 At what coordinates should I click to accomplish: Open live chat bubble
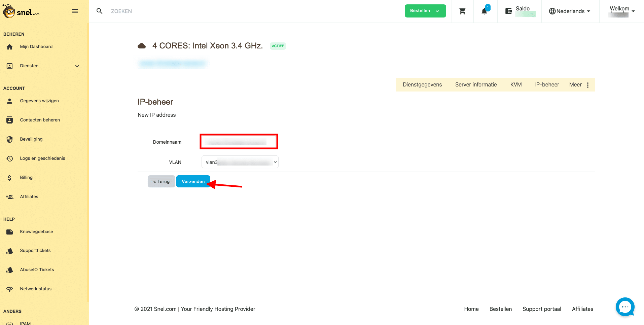click(x=625, y=306)
